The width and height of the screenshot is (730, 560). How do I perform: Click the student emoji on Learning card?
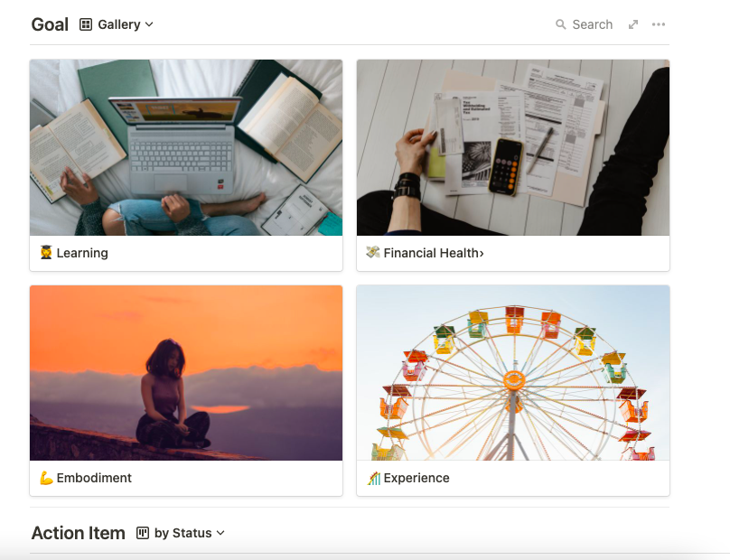click(46, 253)
